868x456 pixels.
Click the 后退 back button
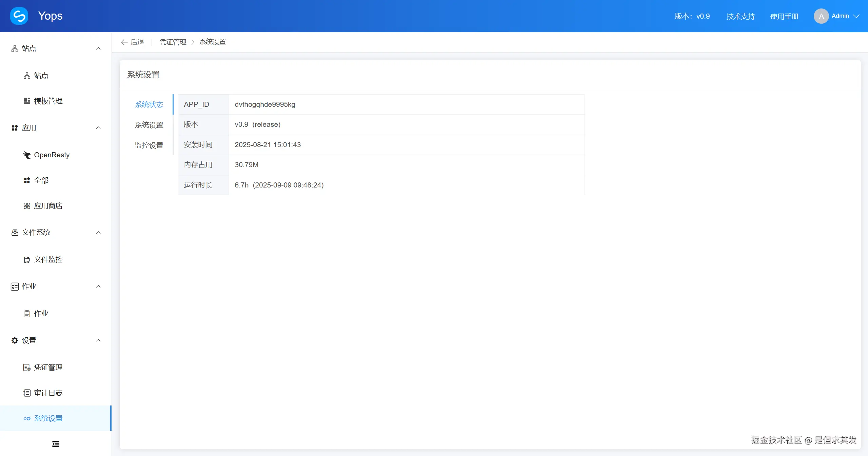point(133,42)
